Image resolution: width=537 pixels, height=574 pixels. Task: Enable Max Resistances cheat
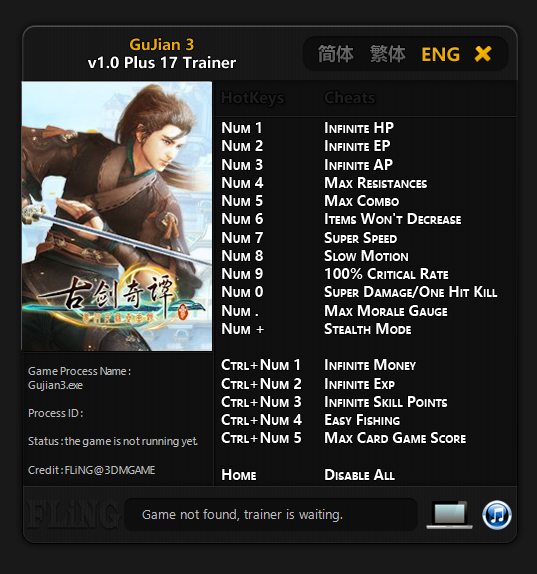pos(376,183)
